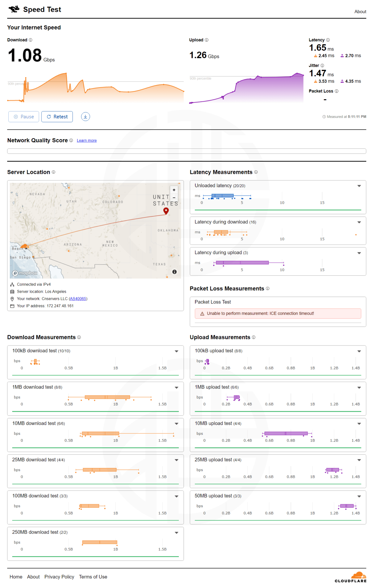Expand 25MB upload test section

(x=359, y=460)
